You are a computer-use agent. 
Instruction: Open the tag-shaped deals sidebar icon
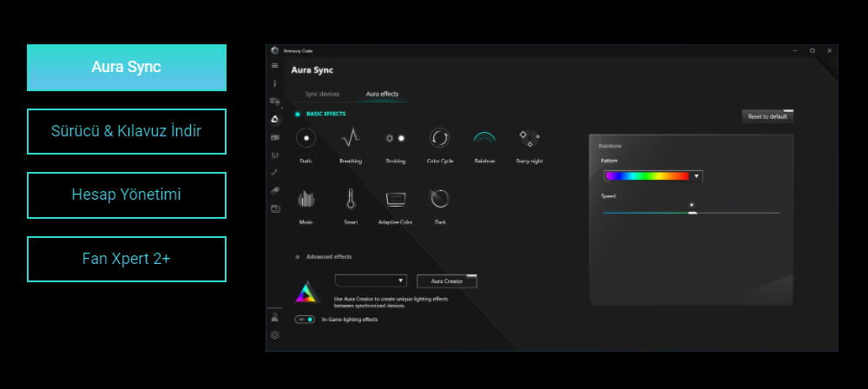tap(274, 191)
